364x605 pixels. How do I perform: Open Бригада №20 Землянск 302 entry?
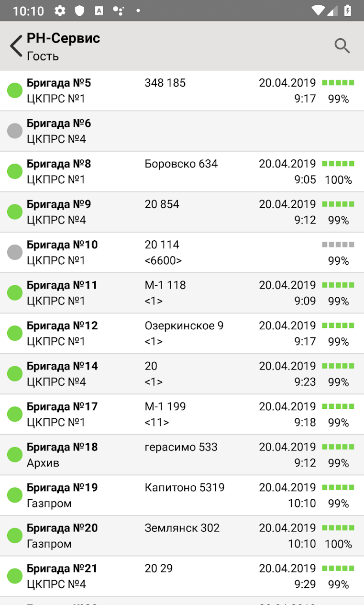click(x=182, y=536)
